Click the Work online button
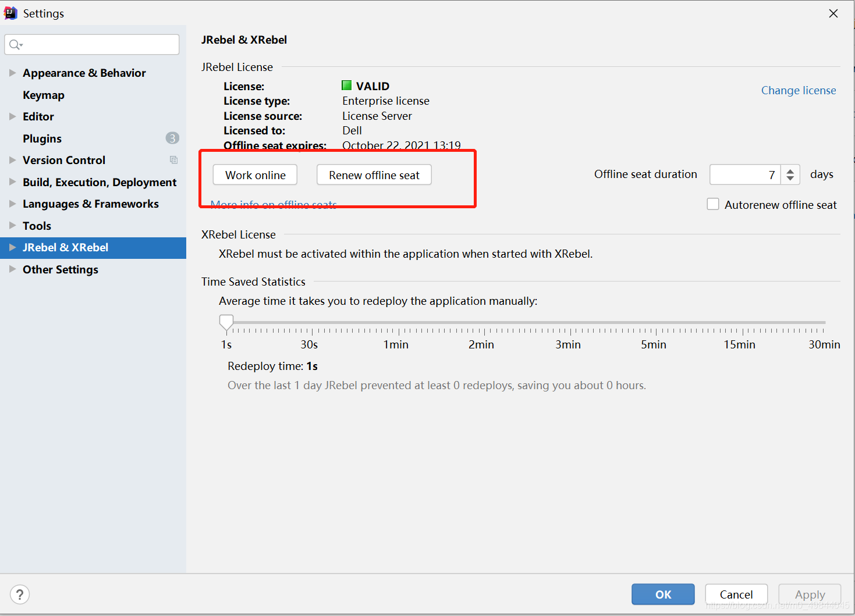Viewport: 855px width, 616px height. tap(255, 175)
